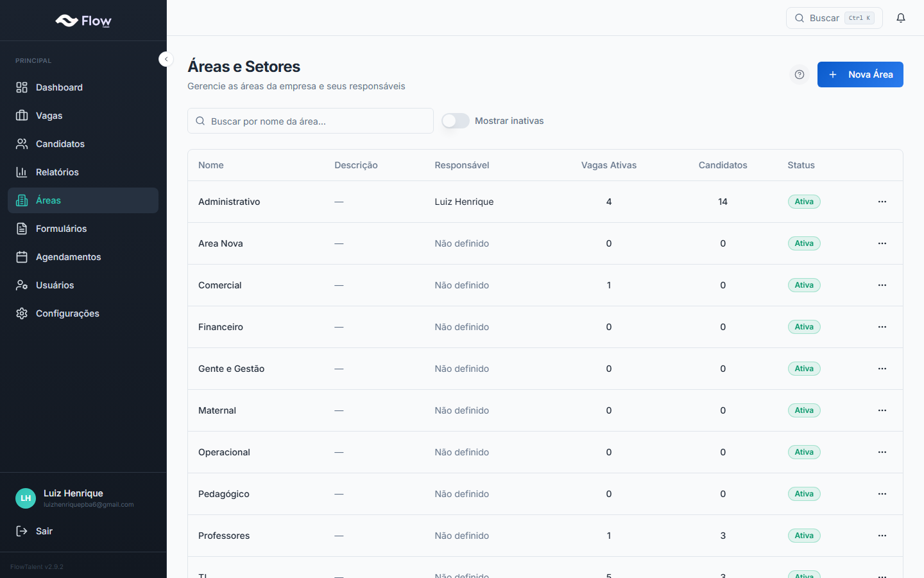Open the three-dot menu for Comercial
This screenshot has height=578, width=924.
pyautogui.click(x=882, y=285)
